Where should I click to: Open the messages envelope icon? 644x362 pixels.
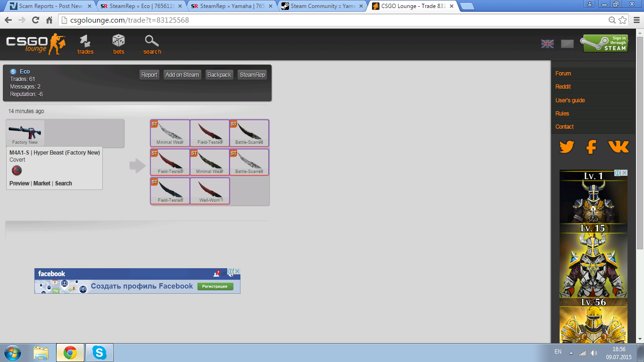567,44
